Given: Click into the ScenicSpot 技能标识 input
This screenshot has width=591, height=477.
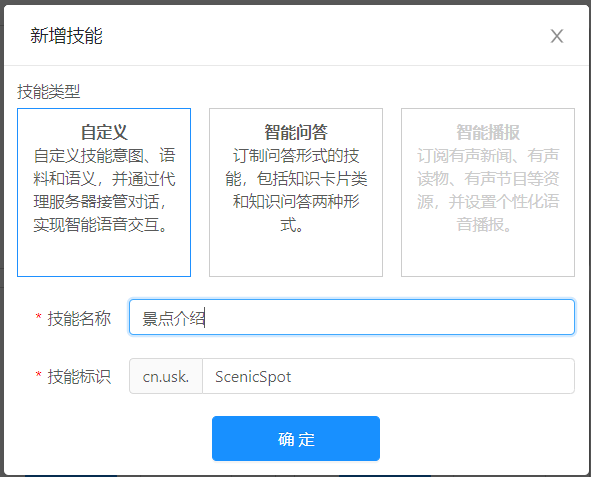Looking at the screenshot, I should coord(388,376).
